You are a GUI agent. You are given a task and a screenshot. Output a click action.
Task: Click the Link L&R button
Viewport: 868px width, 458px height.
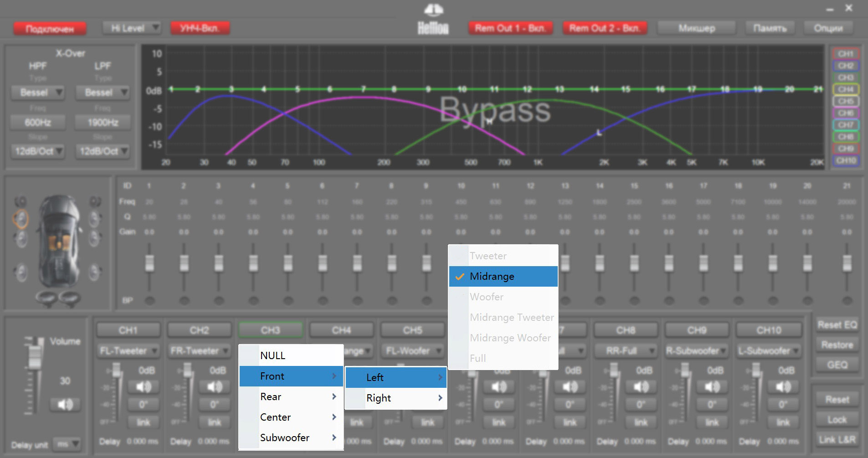click(837, 440)
